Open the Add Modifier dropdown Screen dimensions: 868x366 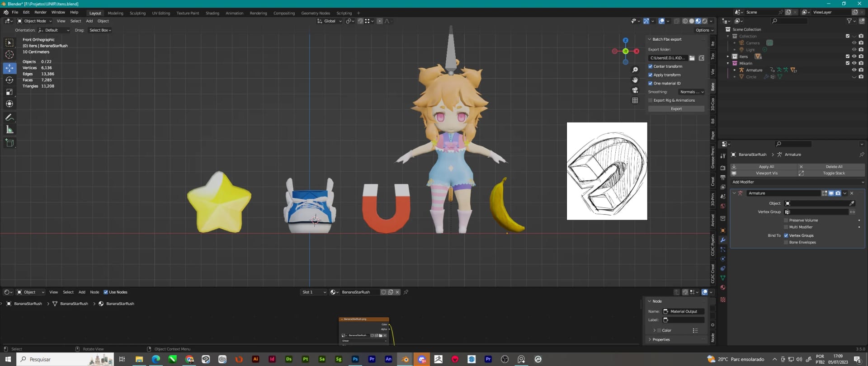797,182
